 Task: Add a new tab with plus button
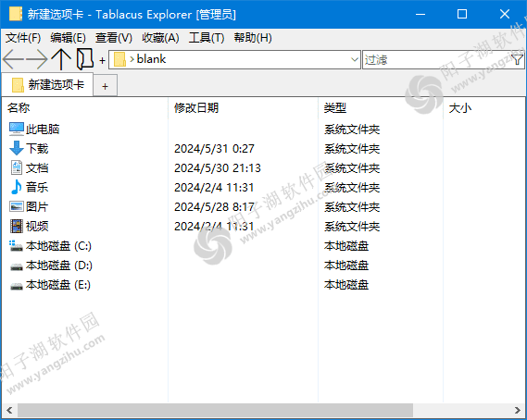106,86
